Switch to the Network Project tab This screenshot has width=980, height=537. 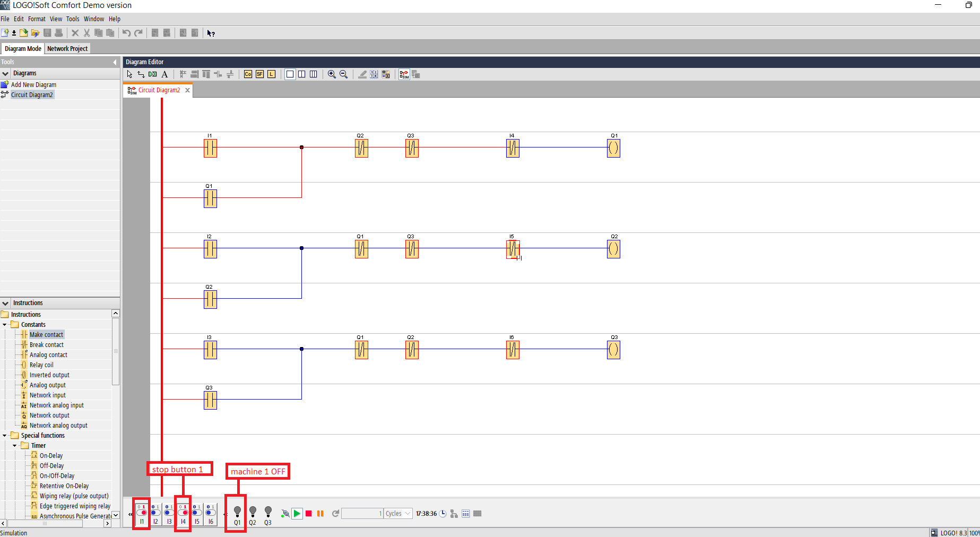click(x=67, y=48)
